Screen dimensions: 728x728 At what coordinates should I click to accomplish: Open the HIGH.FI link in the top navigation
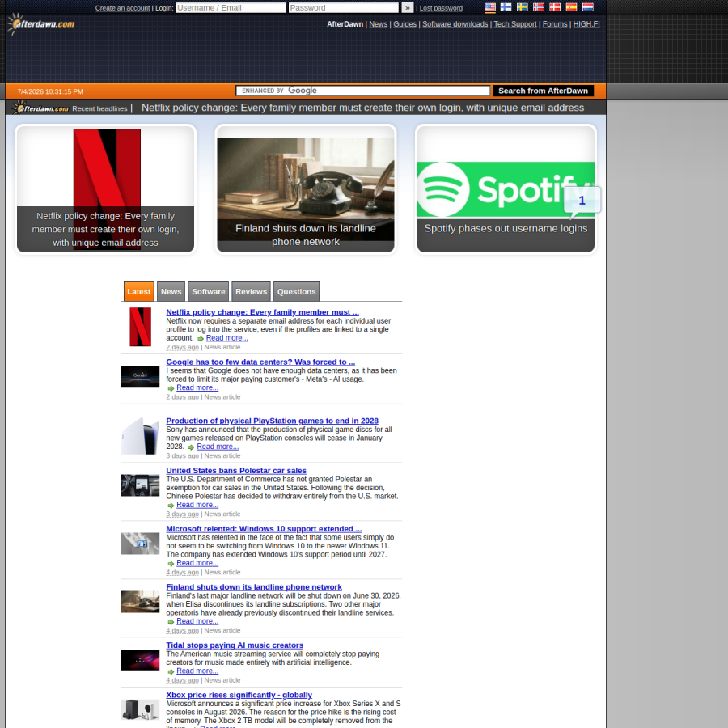586,24
